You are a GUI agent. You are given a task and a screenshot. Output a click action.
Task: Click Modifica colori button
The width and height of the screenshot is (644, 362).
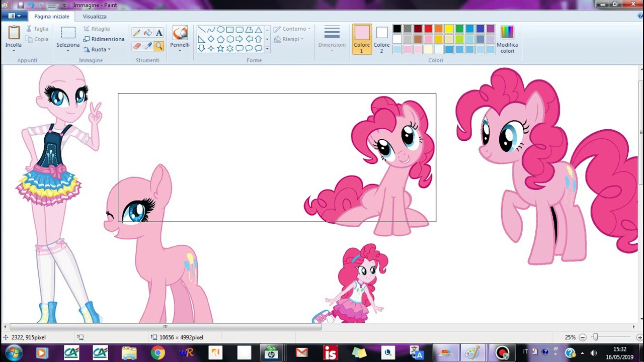507,39
